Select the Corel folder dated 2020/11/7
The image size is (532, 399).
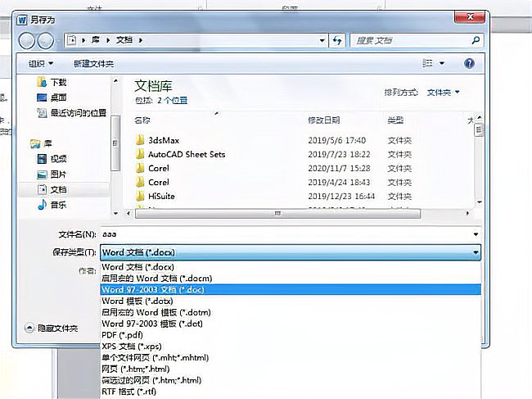[x=159, y=168]
